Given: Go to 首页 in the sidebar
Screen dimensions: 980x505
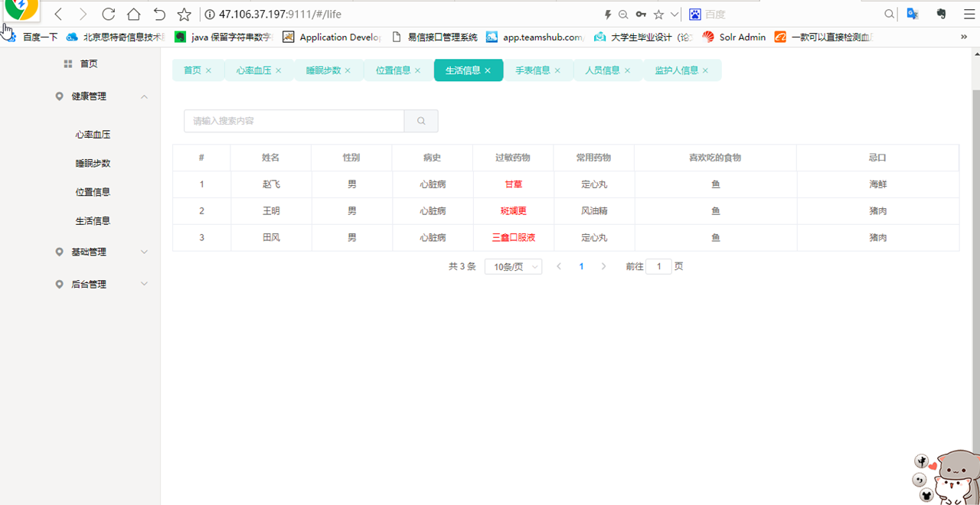Looking at the screenshot, I should pos(89,64).
